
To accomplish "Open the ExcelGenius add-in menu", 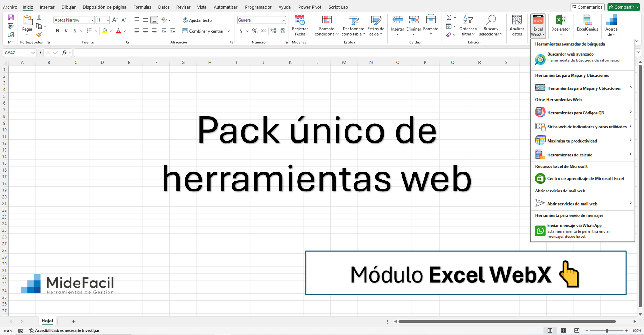I will 587,25.
